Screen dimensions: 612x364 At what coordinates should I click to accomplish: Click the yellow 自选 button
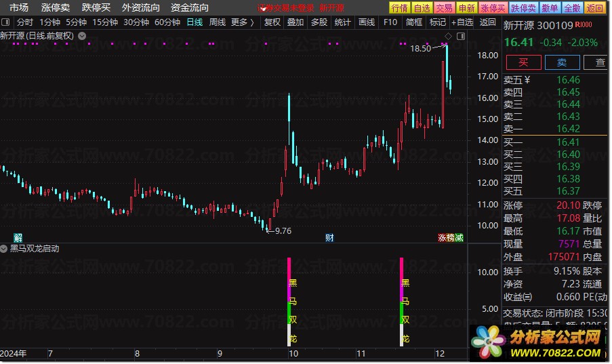pos(422,8)
